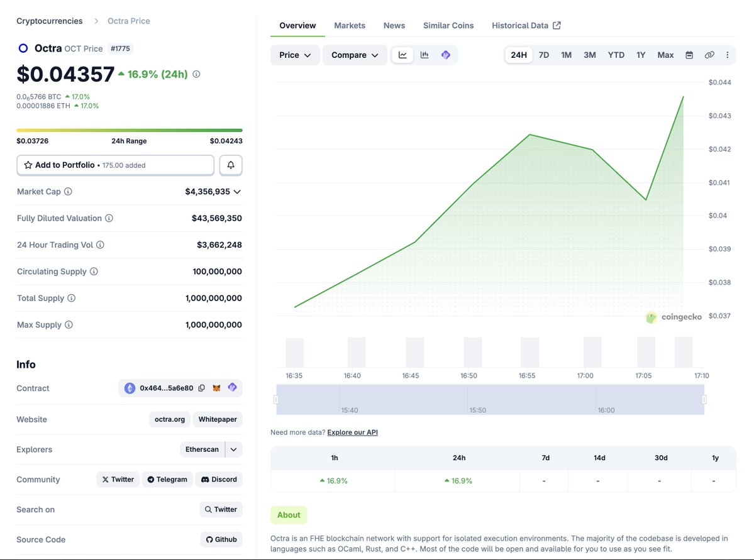This screenshot has width=754, height=560.
Task: Click 24 Hour Trading Vol info icon
Action: [100, 244]
